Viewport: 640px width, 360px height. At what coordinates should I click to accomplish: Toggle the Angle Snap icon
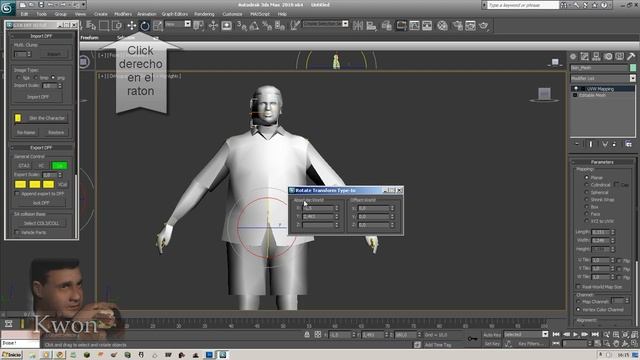point(254,26)
